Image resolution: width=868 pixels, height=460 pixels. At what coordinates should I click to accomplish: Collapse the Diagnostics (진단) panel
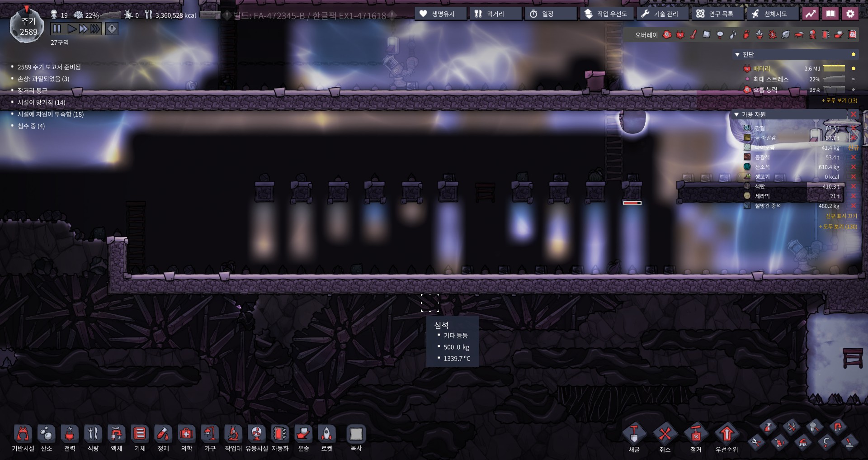pyautogui.click(x=737, y=55)
